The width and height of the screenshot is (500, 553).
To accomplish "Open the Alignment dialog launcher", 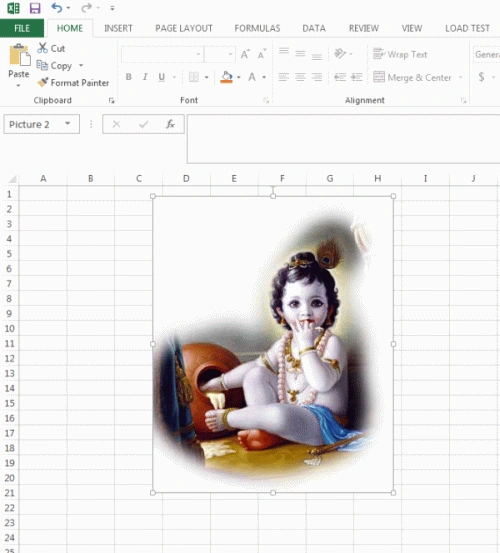I will [463, 101].
